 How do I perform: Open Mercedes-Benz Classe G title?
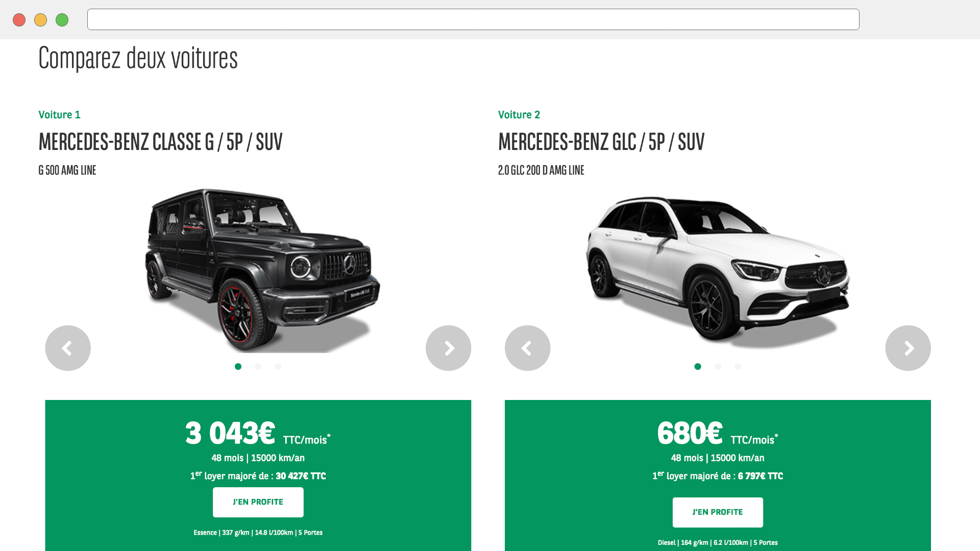[160, 142]
